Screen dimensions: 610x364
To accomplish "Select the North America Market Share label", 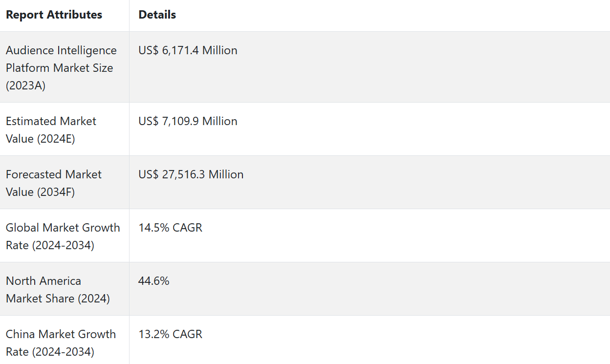I will tap(58, 289).
